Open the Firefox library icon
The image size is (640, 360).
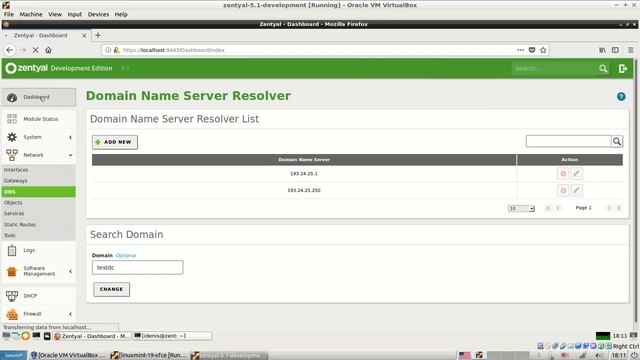(602, 50)
